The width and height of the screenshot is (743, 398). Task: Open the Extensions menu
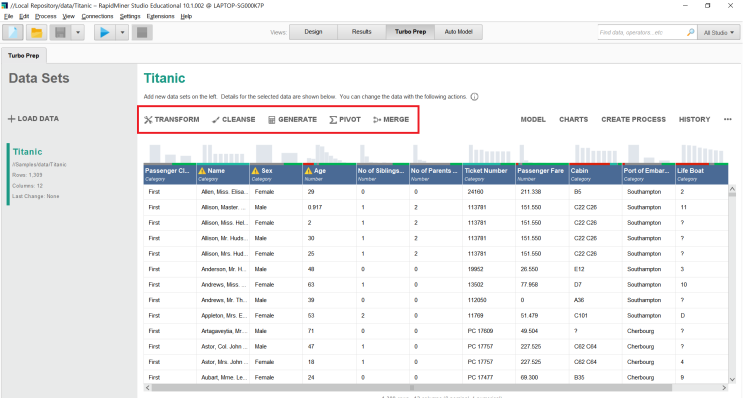point(160,16)
